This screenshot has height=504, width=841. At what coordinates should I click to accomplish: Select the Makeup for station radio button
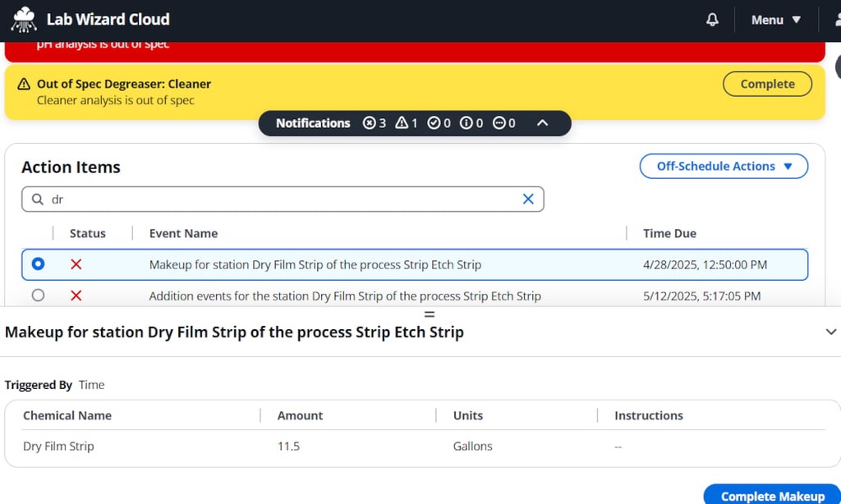38,263
